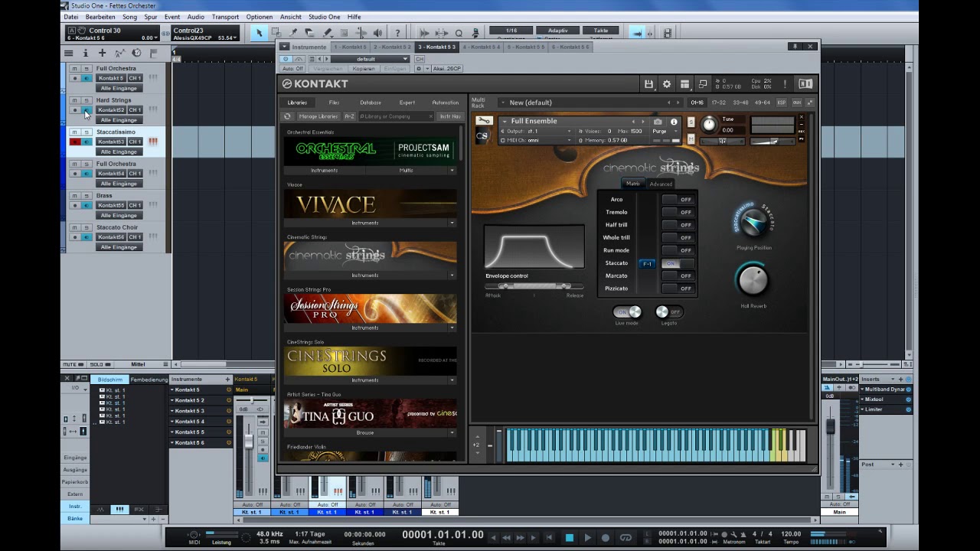This screenshot has height=551, width=980.
Task: Open the Ansicht menu
Action: point(290,17)
